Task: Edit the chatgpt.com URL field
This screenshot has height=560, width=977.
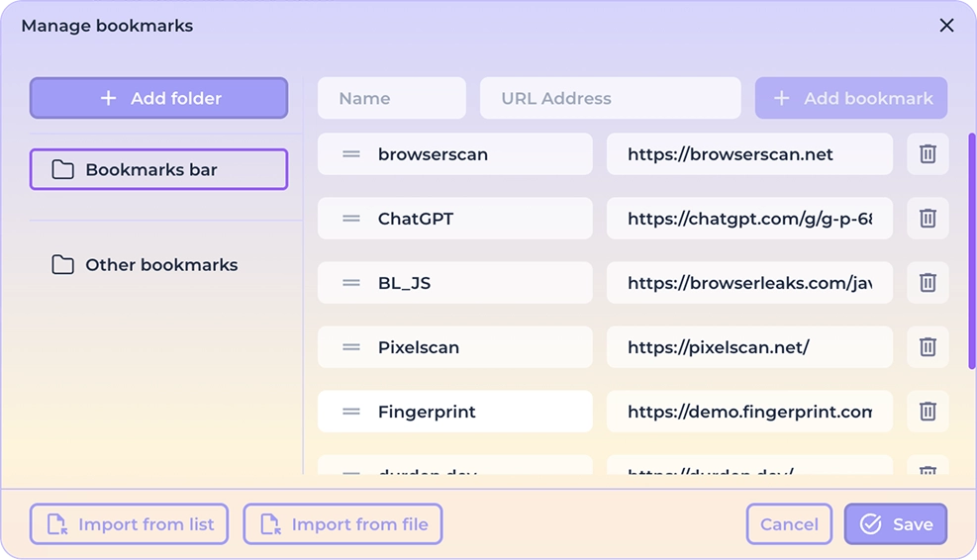Action: tap(749, 219)
